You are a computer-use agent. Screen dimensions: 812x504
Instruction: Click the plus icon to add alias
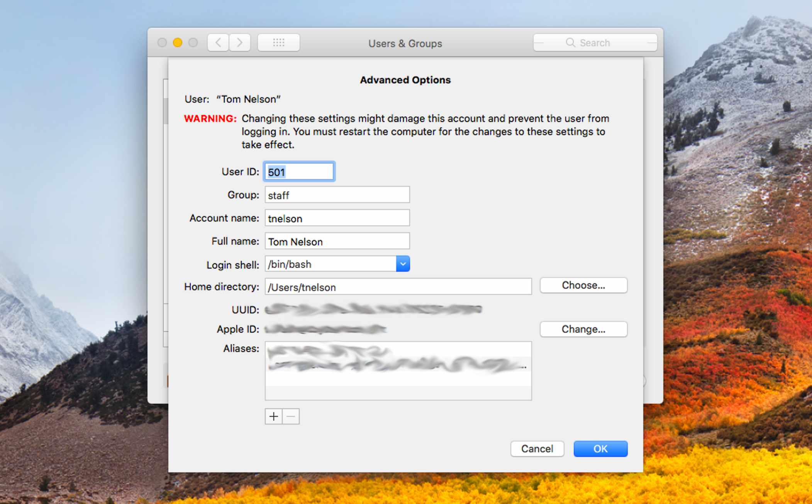click(274, 416)
